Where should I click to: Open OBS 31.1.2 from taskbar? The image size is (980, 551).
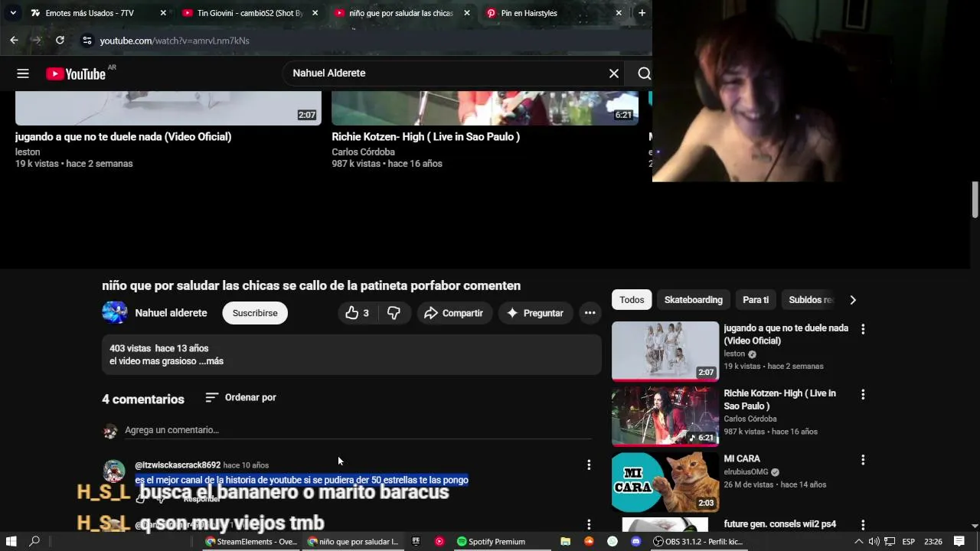pos(697,542)
